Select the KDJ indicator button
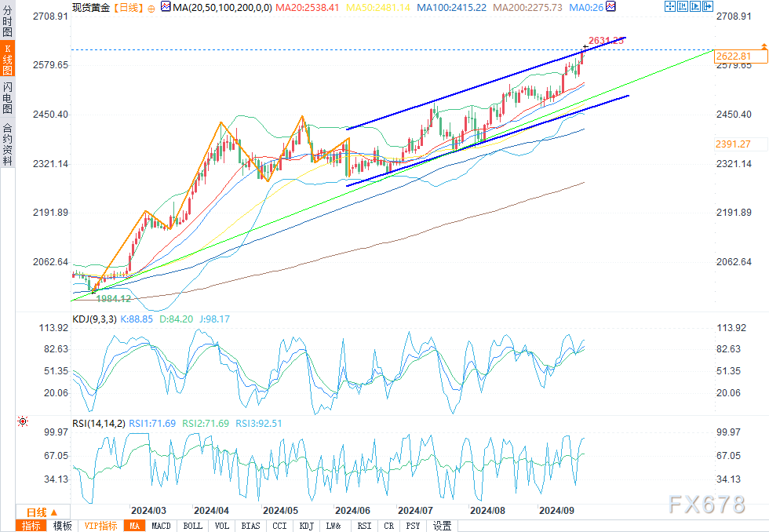Image resolution: width=769 pixels, height=532 pixels. click(307, 526)
